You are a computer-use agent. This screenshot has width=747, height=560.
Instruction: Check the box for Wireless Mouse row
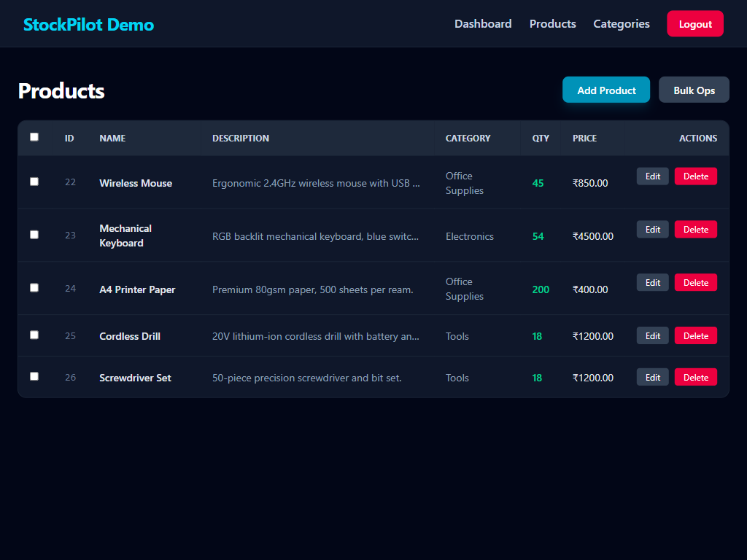(x=34, y=182)
